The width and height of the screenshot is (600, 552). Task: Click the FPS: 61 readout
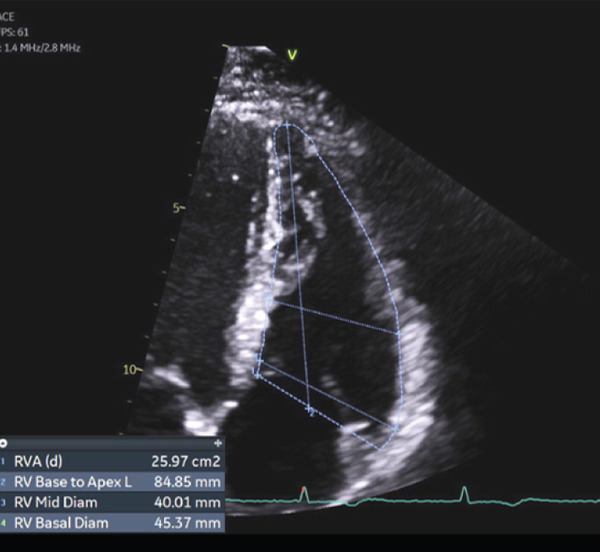[x=15, y=32]
